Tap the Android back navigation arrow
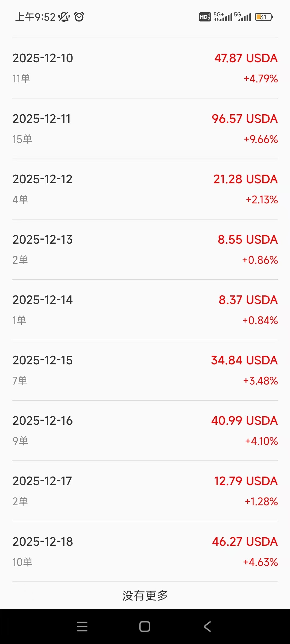This screenshot has width=290, height=644. (207, 627)
